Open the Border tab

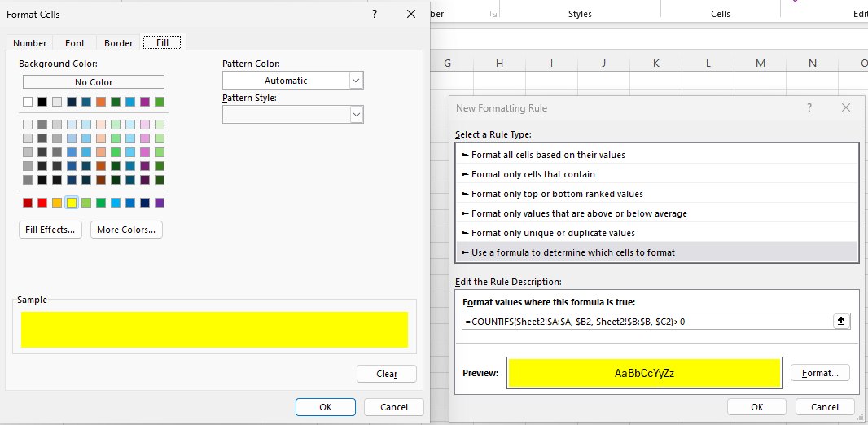click(x=118, y=43)
